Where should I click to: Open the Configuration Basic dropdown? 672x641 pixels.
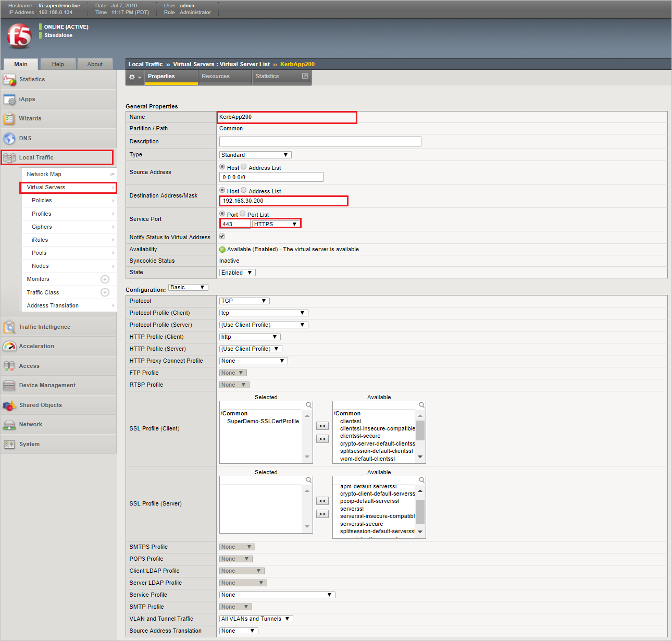click(188, 287)
